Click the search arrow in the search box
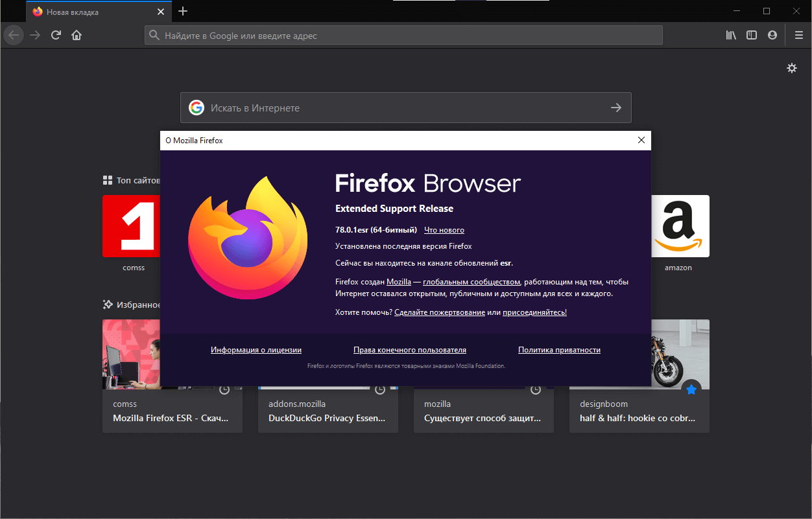The height and width of the screenshot is (519, 812). click(x=615, y=107)
